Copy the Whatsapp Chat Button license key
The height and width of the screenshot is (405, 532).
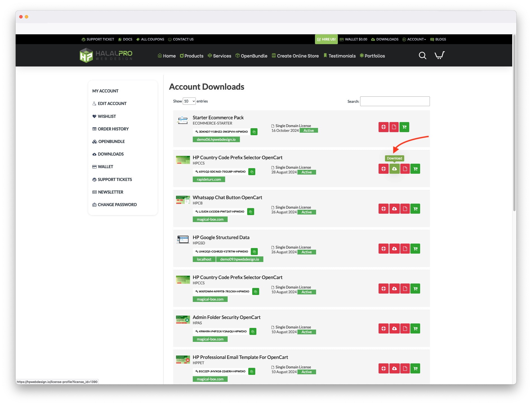point(251,212)
